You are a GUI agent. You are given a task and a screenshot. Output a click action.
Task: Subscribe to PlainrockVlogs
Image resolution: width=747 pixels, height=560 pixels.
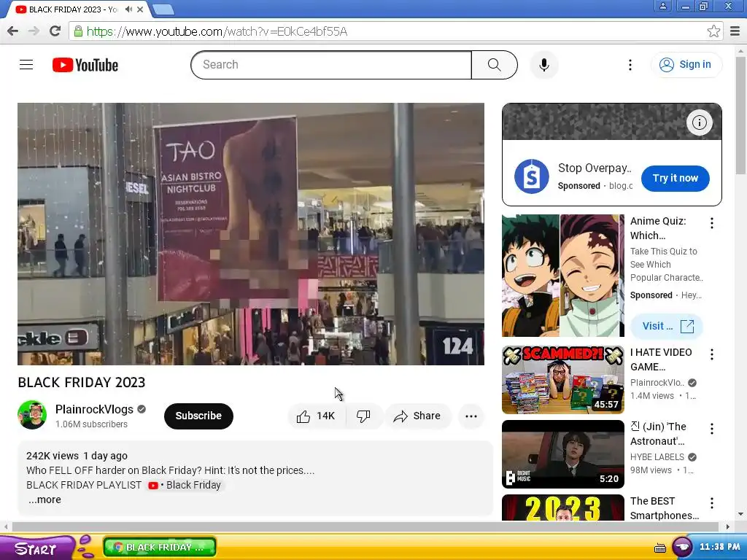pos(198,416)
